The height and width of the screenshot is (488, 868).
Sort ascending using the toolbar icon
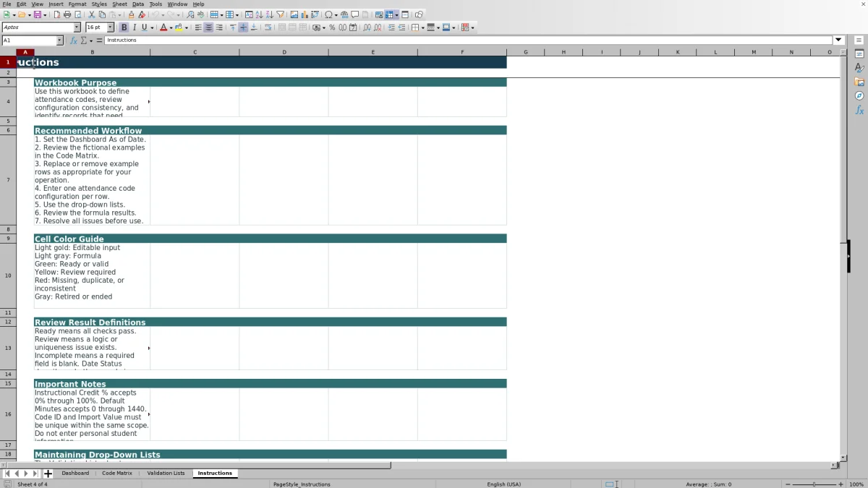point(260,14)
